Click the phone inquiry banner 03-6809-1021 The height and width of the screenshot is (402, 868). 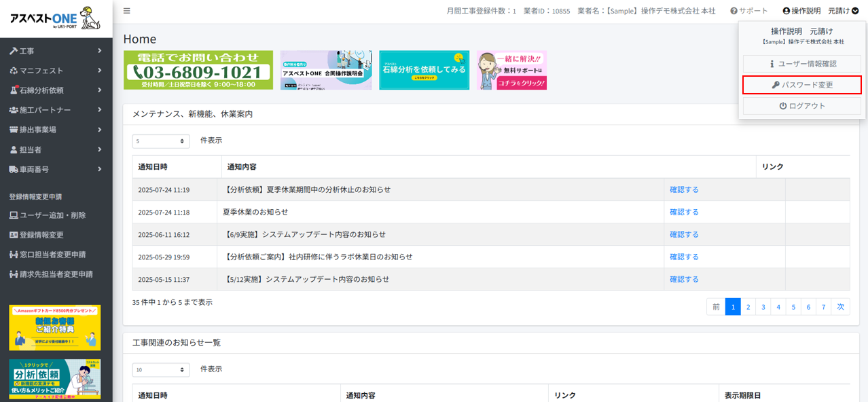(198, 70)
